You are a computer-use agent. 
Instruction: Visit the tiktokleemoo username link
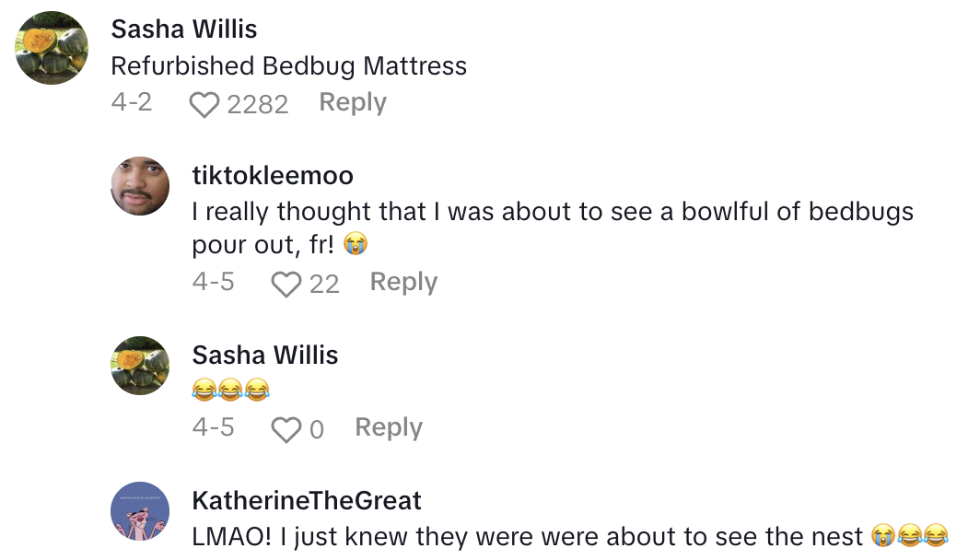[273, 175]
